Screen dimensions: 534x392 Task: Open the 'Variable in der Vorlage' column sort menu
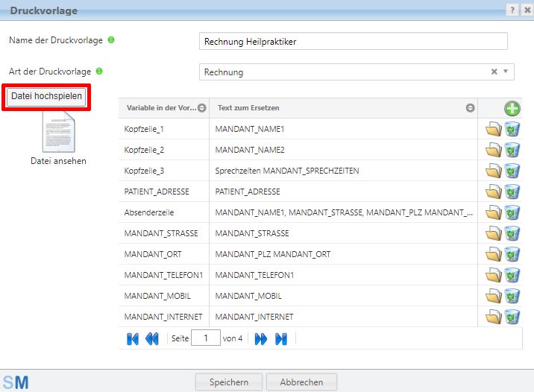tap(201, 108)
